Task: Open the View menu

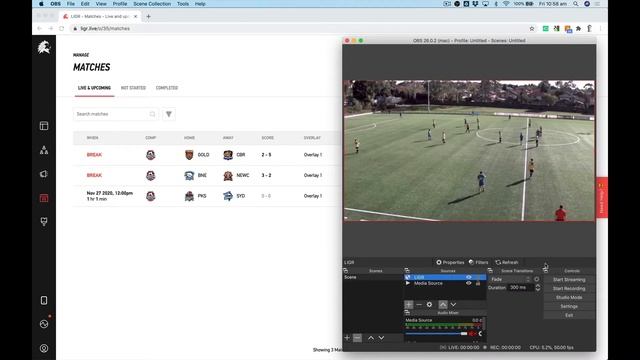Action: [x=101, y=4]
